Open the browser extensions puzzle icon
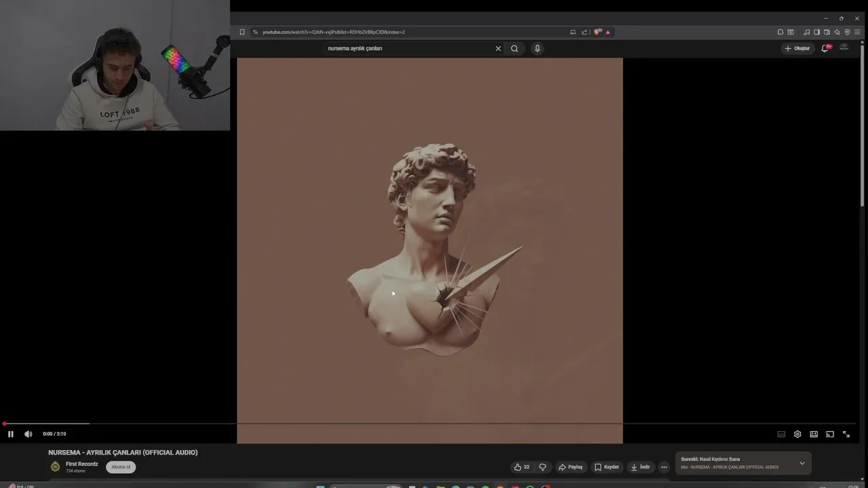Viewport: 868px width, 488px height. (780, 32)
